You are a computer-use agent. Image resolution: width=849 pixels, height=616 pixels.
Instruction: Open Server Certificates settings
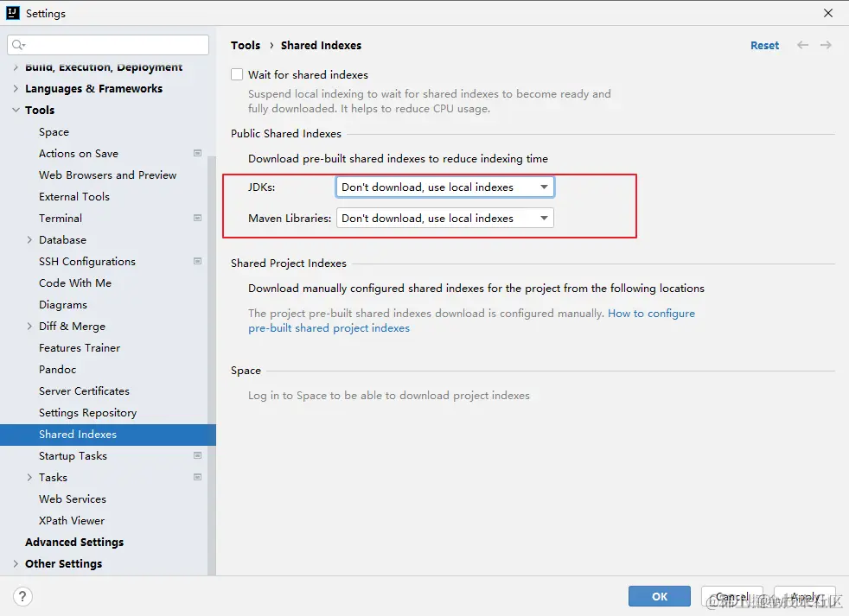click(x=84, y=391)
